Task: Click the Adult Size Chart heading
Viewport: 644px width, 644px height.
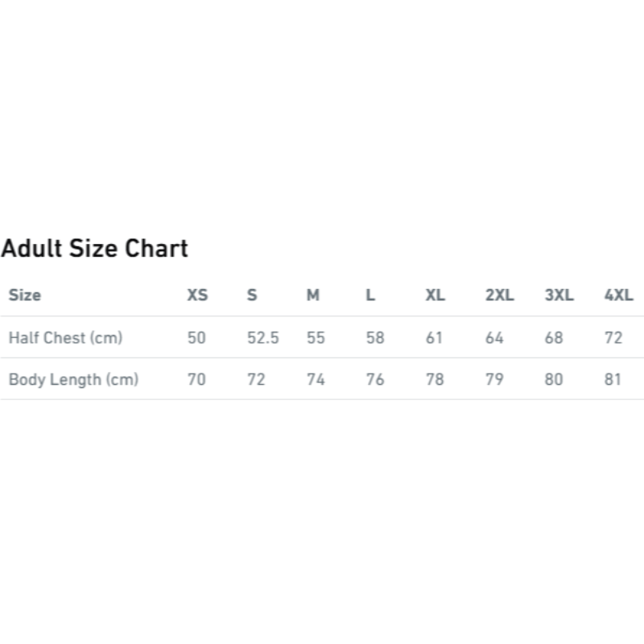Action: (95, 248)
